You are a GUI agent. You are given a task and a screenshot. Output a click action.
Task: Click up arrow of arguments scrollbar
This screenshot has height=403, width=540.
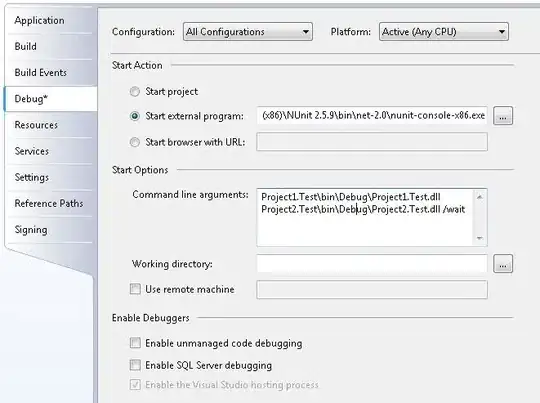pyautogui.click(x=479, y=197)
